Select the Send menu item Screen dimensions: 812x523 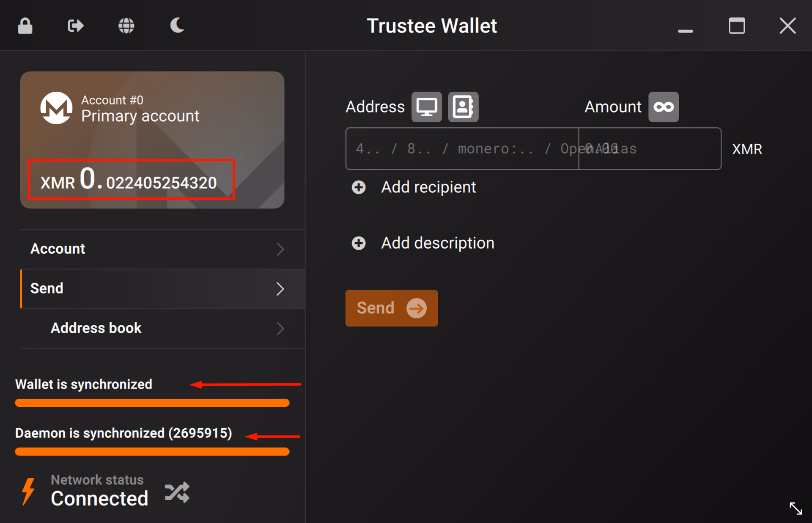[x=162, y=289]
